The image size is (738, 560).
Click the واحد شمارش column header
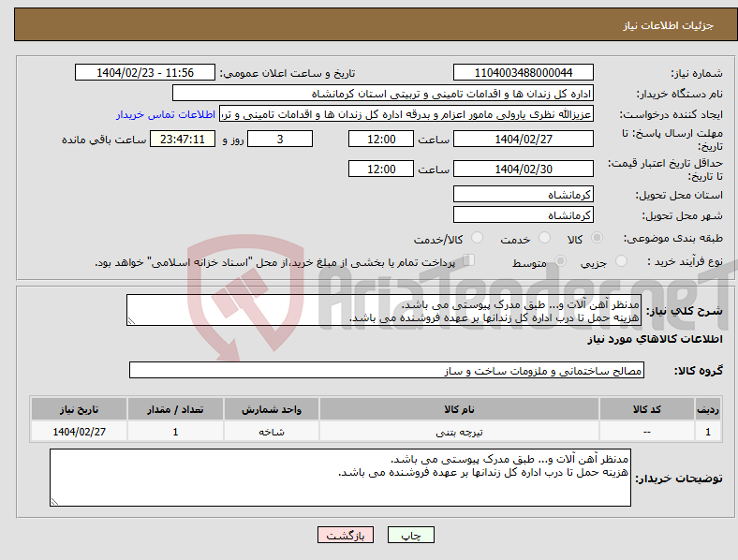point(272,409)
